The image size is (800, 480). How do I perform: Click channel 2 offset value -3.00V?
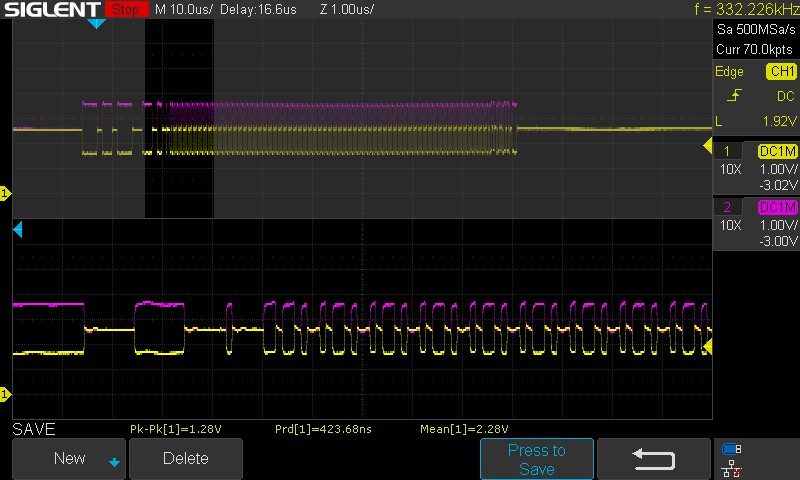point(778,241)
